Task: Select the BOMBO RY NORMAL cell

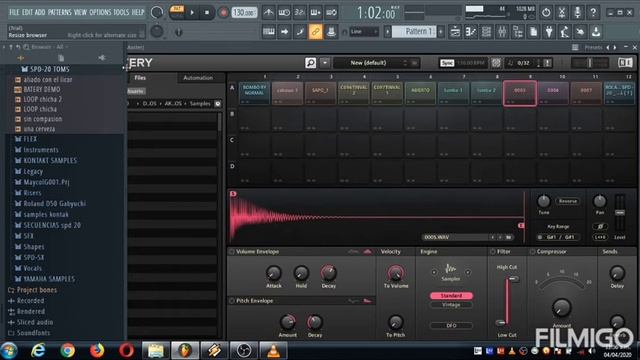Action: pyautogui.click(x=255, y=93)
